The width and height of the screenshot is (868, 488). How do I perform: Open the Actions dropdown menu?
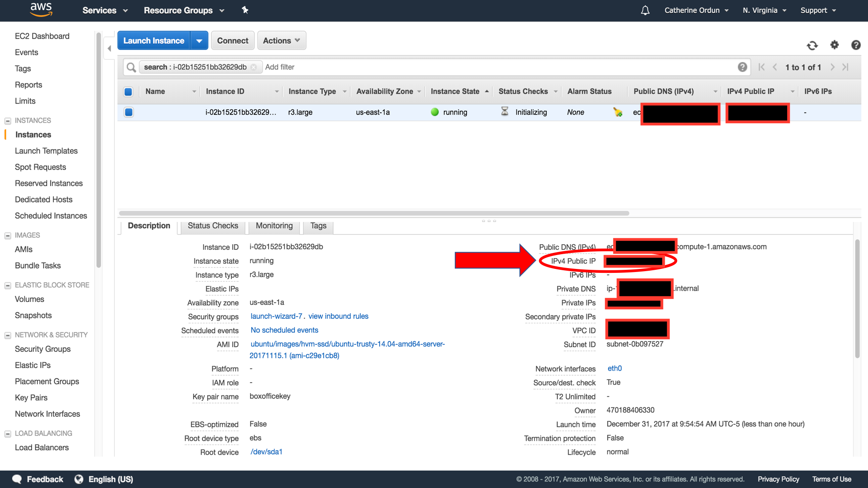pyautogui.click(x=281, y=41)
